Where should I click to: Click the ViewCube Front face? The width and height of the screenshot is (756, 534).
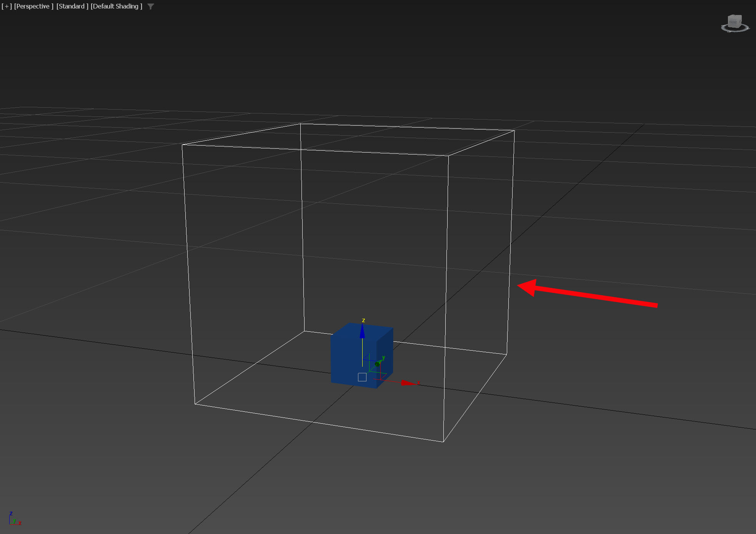coord(733,22)
